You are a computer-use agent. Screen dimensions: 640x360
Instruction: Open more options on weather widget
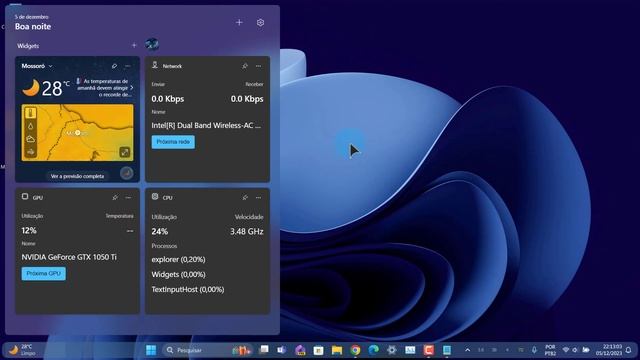128,66
